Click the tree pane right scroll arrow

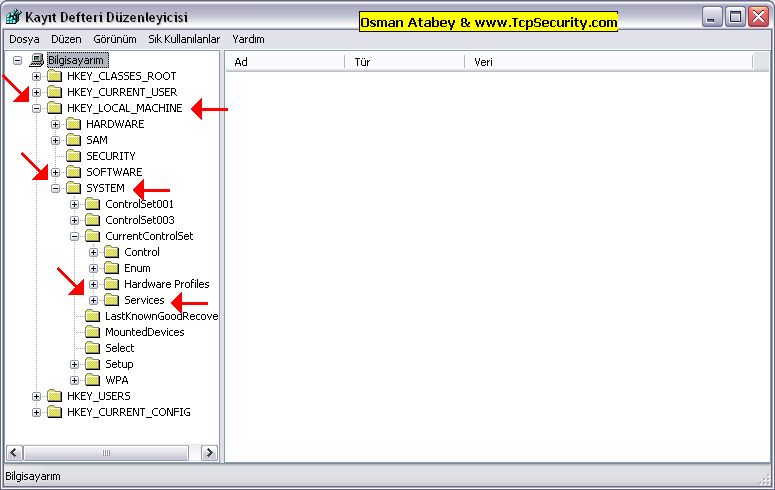point(209,453)
